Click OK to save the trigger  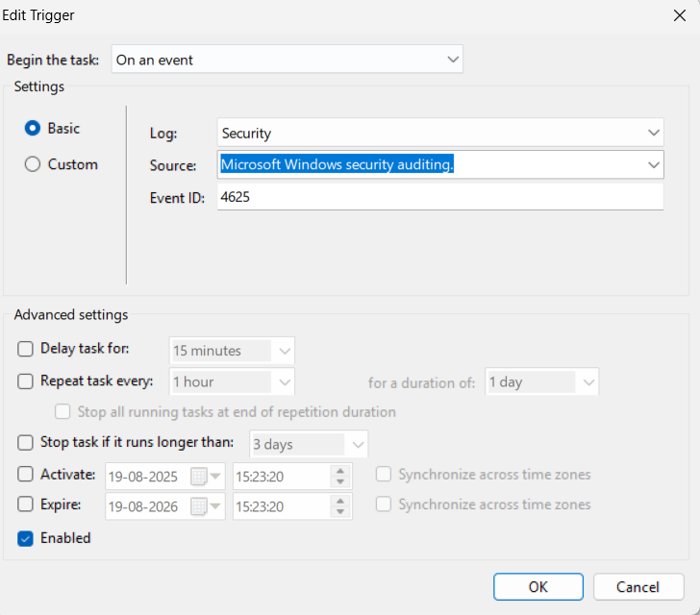click(x=538, y=586)
